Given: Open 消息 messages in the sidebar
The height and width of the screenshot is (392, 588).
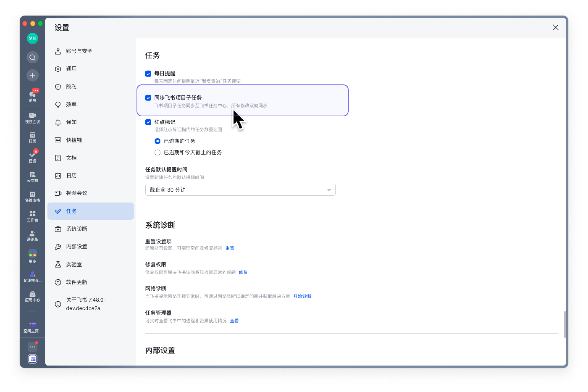Looking at the screenshot, I should pos(33,96).
